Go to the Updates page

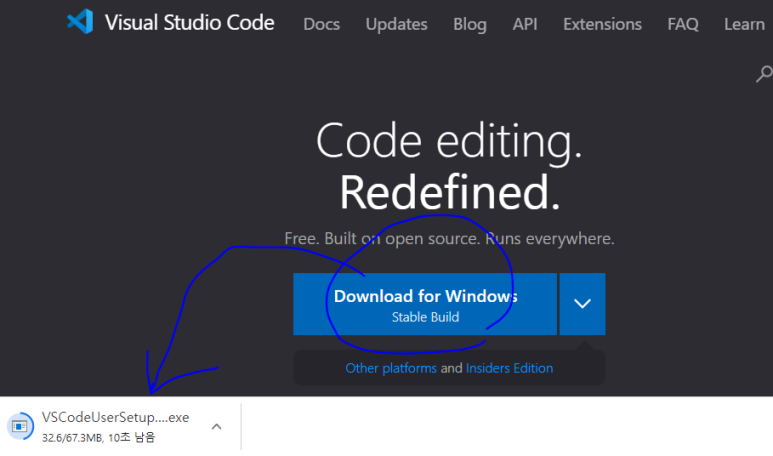point(396,24)
